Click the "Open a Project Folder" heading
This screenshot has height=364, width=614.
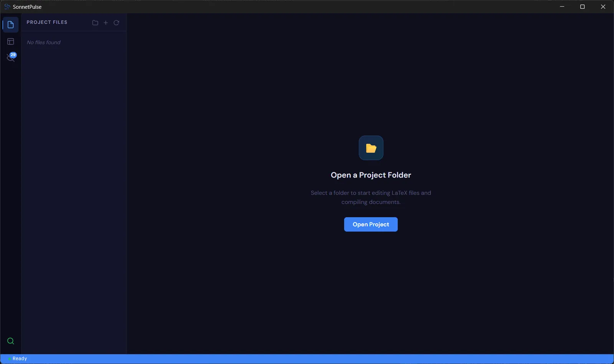click(371, 175)
